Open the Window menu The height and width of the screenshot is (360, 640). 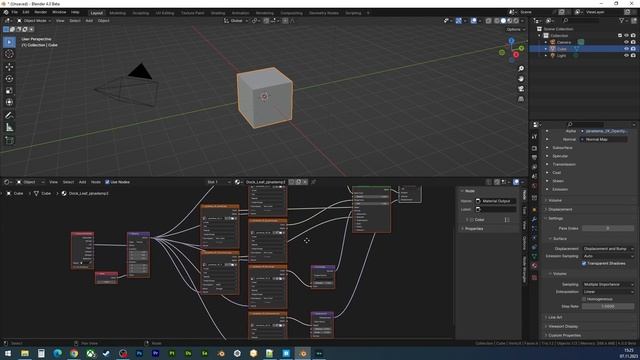pyautogui.click(x=59, y=13)
